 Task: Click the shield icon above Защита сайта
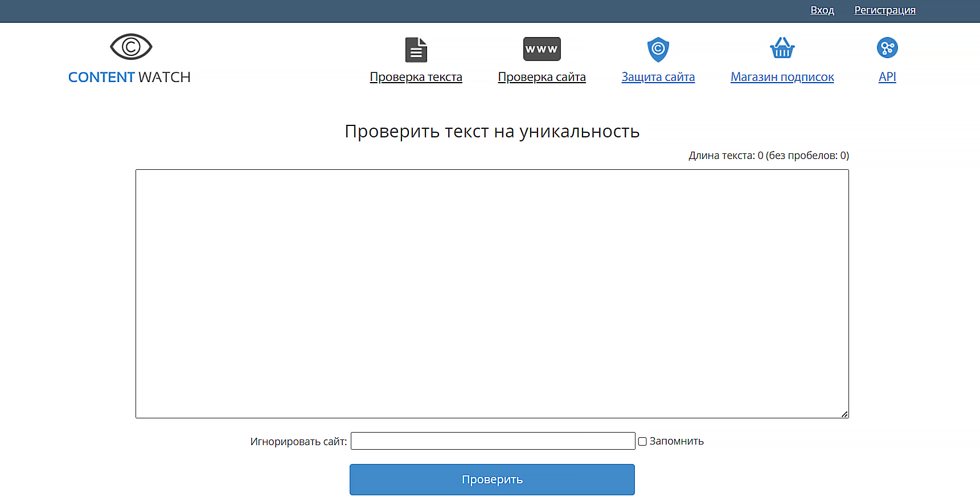click(x=658, y=50)
